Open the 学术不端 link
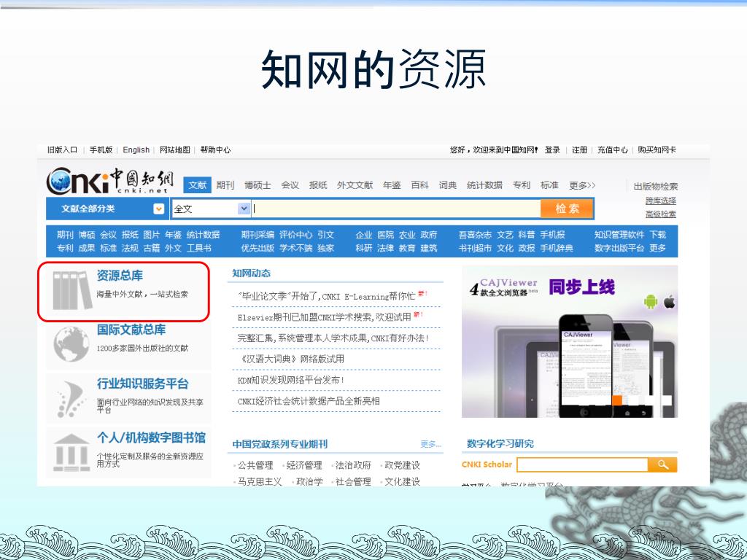Screen dimensions: 747x560 (x=295, y=248)
